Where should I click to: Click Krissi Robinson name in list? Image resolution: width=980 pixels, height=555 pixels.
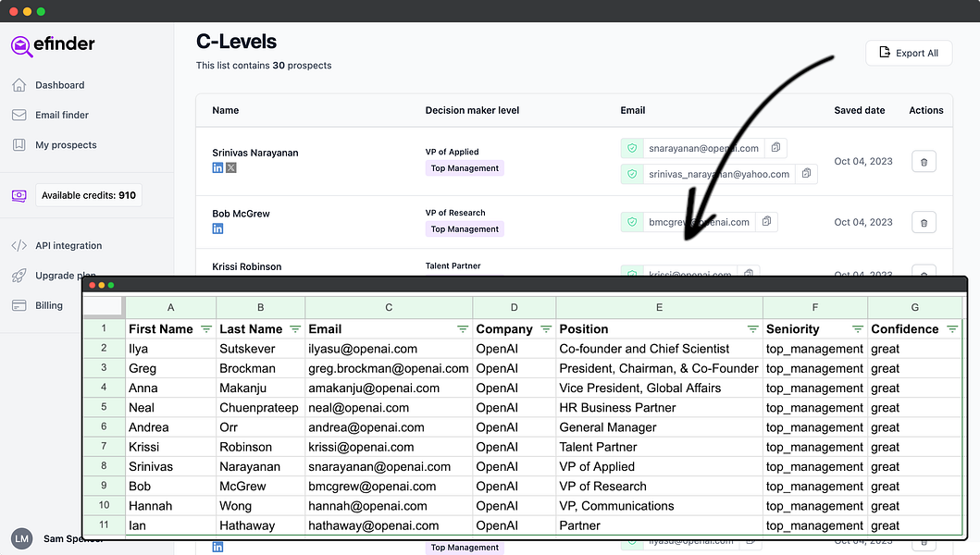(246, 266)
